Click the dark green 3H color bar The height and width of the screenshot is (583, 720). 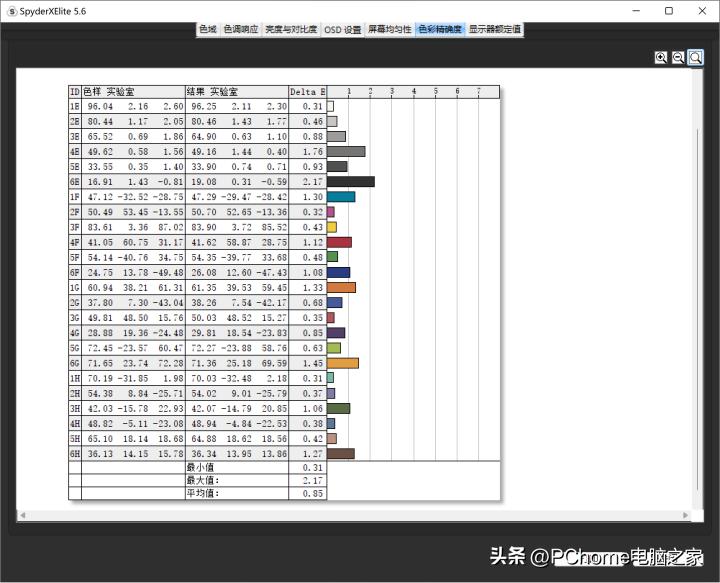click(338, 409)
